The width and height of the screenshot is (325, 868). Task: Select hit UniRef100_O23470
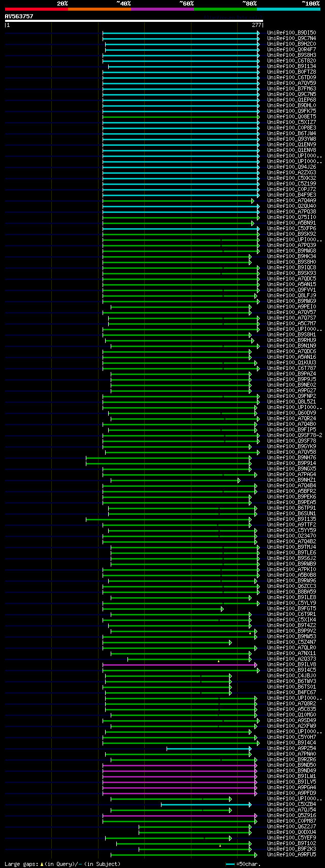(291, 536)
